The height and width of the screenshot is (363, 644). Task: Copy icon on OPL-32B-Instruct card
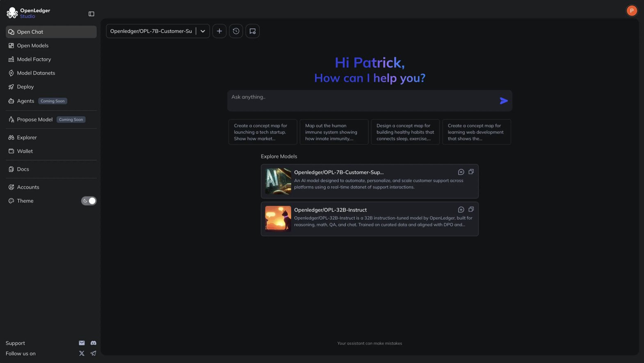click(471, 209)
